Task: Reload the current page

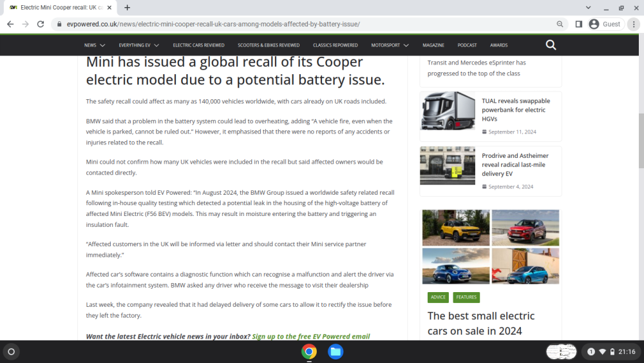Action: click(x=40, y=25)
